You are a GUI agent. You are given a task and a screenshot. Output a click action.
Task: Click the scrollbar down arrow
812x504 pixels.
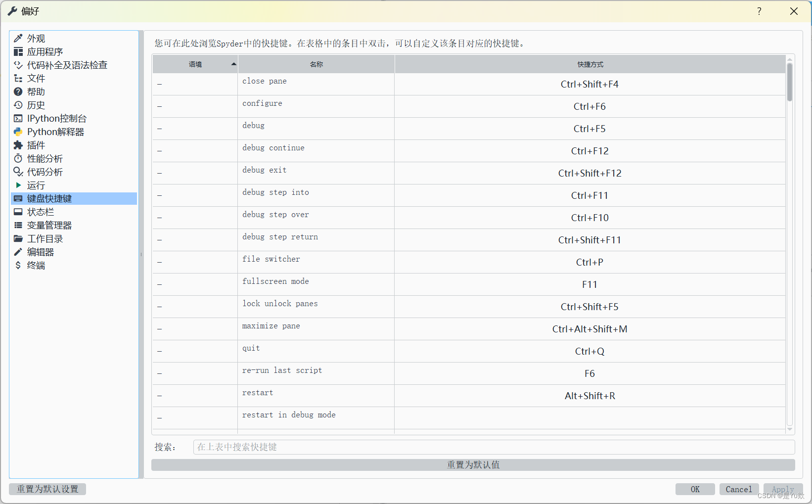pyautogui.click(x=790, y=429)
